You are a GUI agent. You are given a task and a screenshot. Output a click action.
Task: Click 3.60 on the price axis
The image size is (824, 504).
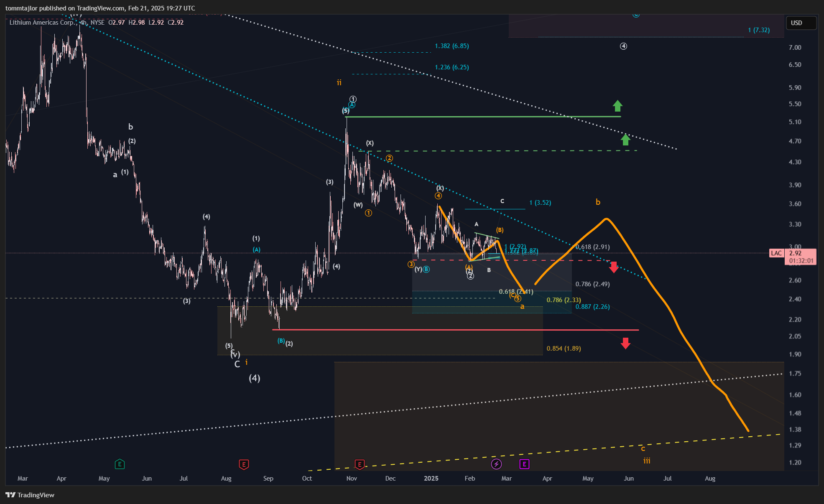[x=795, y=204]
